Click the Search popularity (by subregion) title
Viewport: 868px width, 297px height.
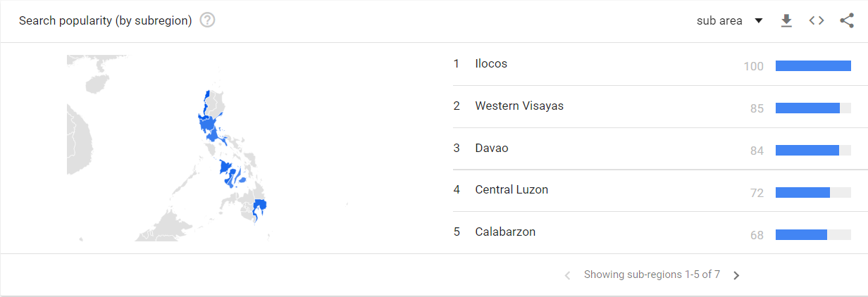point(106,20)
